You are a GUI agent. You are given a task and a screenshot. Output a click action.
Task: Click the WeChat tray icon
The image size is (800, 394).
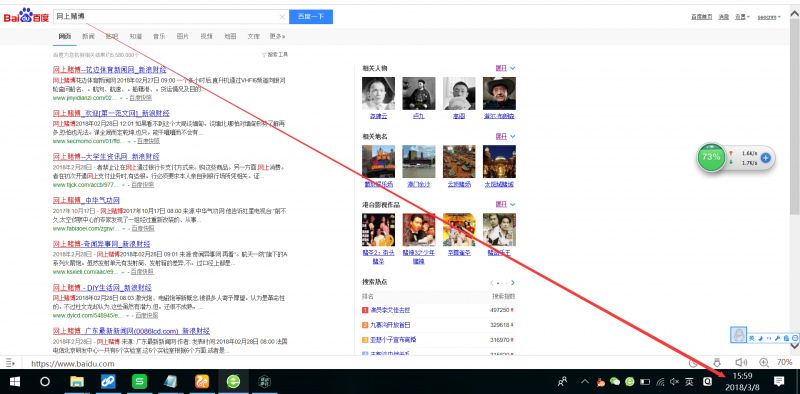pos(615,381)
